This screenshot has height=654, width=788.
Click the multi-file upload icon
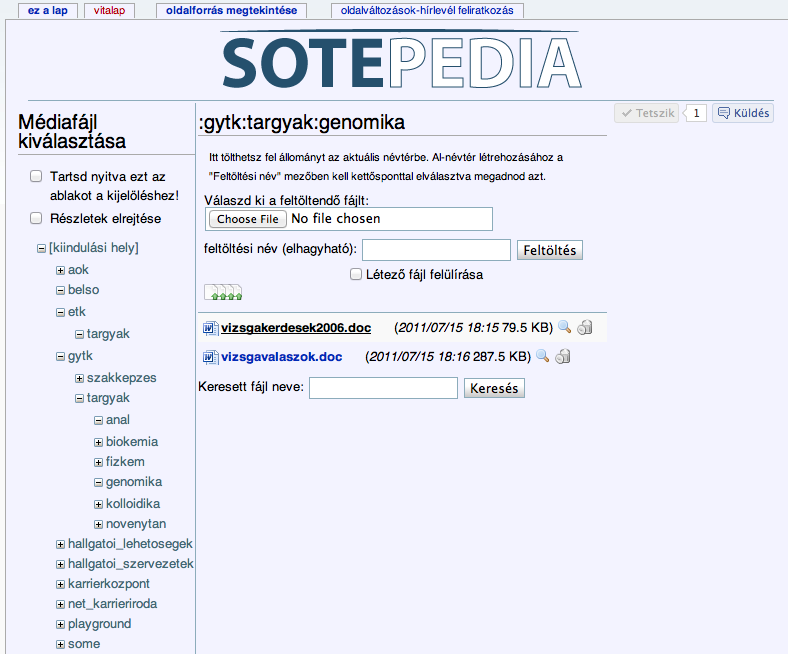223,293
